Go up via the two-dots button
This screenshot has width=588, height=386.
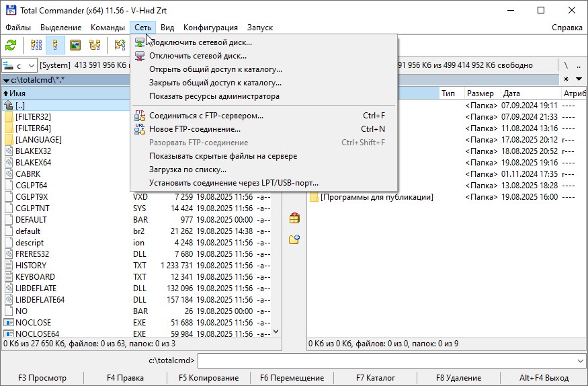coord(579,66)
